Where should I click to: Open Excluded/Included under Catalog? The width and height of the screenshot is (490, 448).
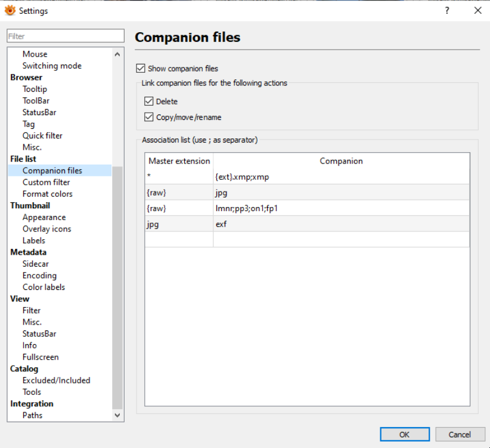pyautogui.click(x=56, y=380)
